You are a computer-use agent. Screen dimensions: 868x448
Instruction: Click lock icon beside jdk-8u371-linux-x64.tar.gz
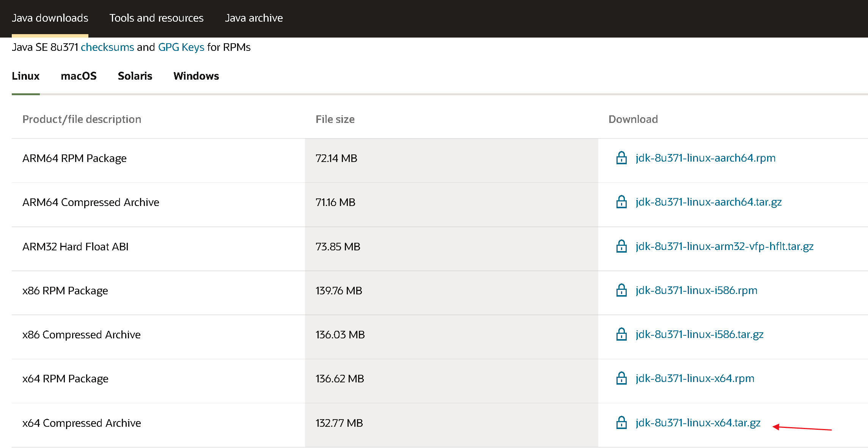point(621,423)
